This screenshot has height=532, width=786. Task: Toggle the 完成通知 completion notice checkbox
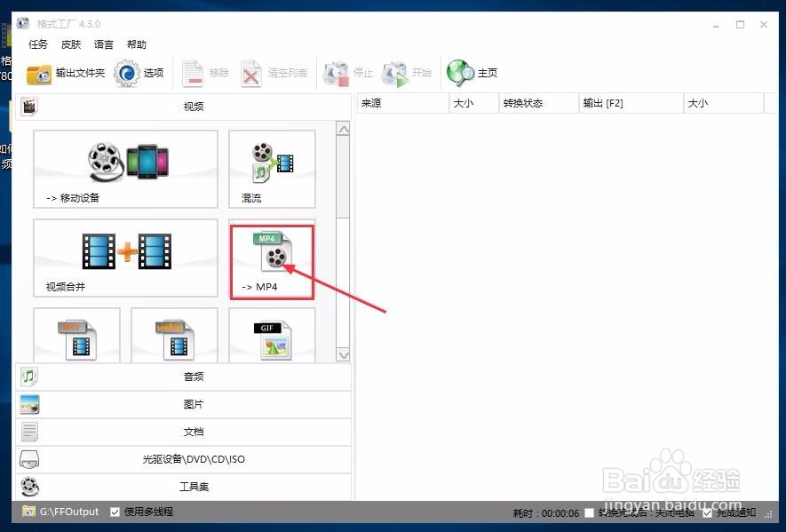(707, 512)
